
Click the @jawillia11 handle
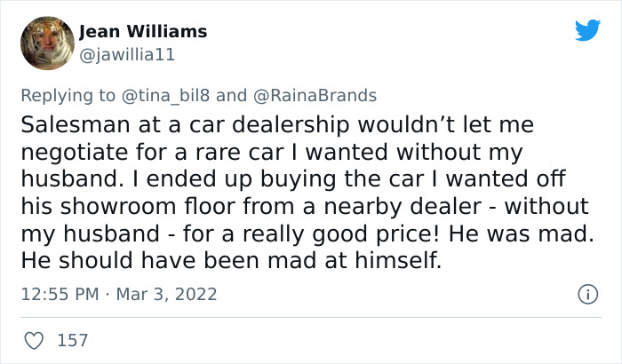(127, 54)
